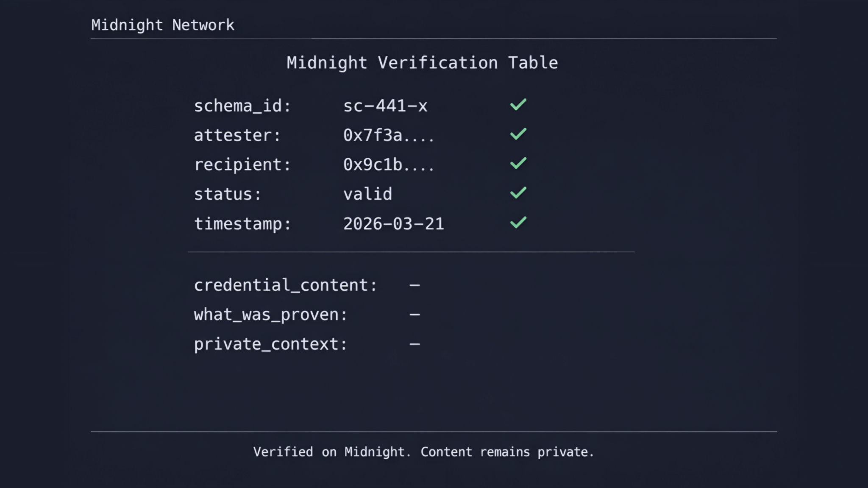
Task: Click the dash beside credential_content
Action: tap(415, 285)
